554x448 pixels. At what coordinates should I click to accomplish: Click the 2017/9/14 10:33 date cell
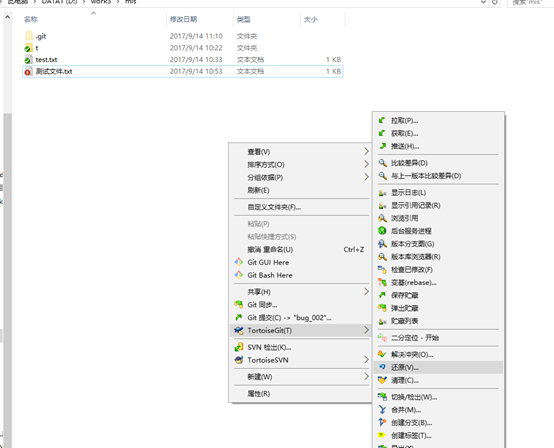point(196,59)
